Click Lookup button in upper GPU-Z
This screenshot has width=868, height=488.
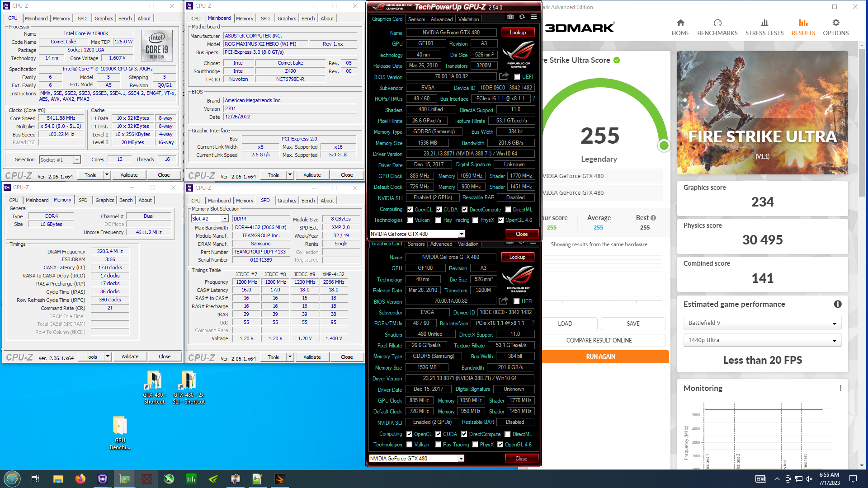coord(518,33)
